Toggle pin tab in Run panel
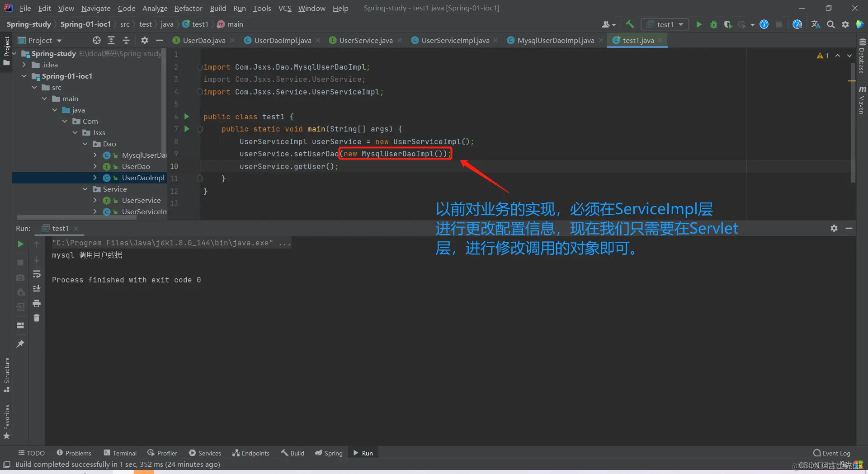 (x=20, y=344)
